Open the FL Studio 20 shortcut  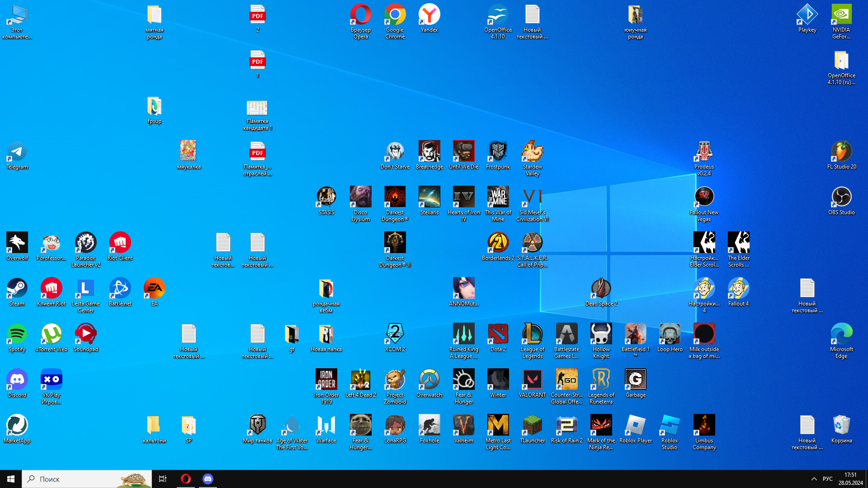point(841,155)
